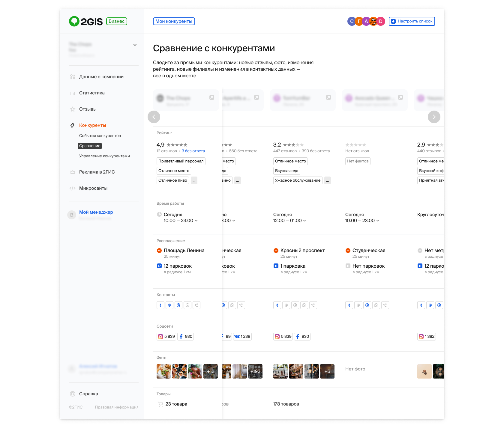Click first company's website contact icon

click(x=178, y=305)
